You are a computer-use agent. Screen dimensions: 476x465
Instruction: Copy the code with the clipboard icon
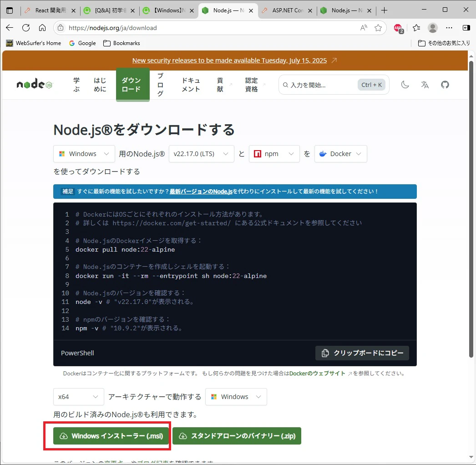(x=362, y=353)
